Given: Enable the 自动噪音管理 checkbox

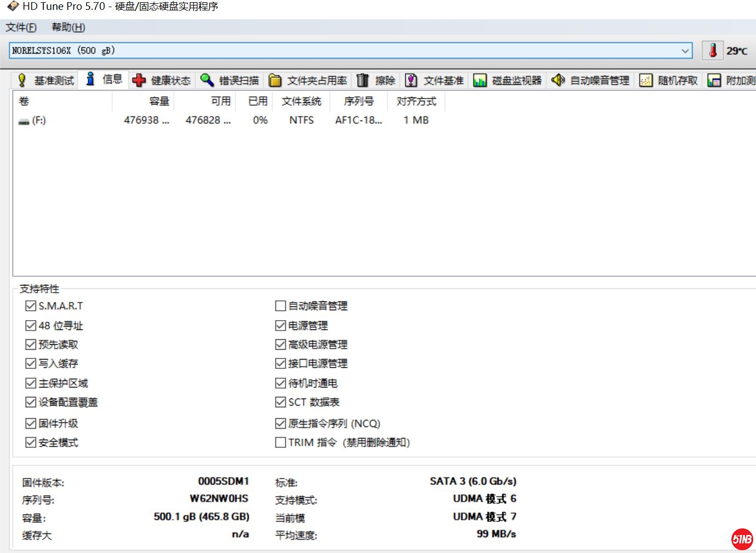Looking at the screenshot, I should (x=280, y=306).
